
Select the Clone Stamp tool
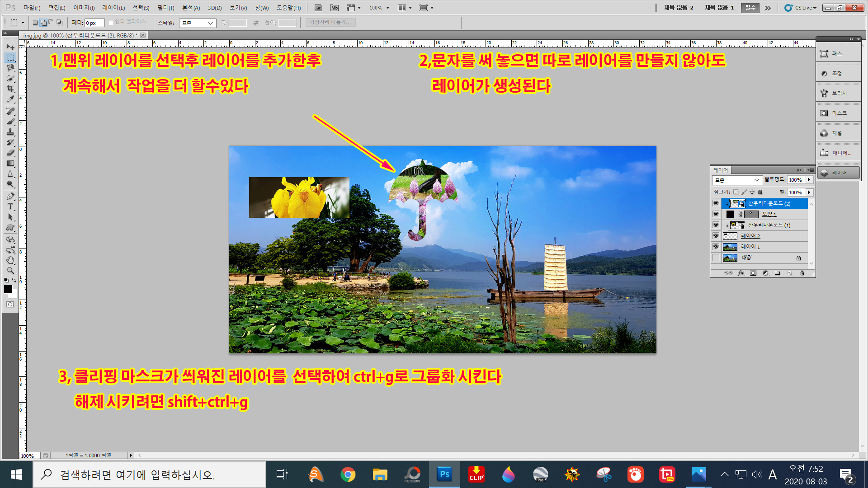point(10,132)
